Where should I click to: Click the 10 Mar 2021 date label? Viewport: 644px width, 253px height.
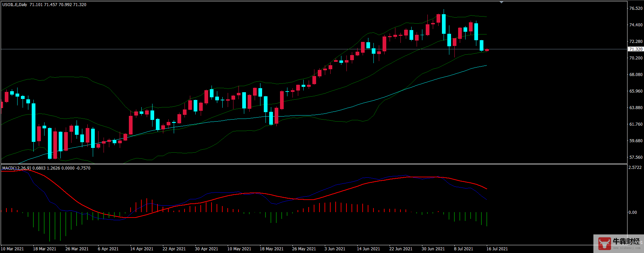(x=12, y=249)
